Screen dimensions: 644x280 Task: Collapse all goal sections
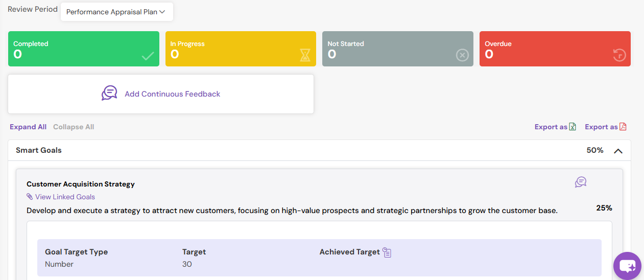74,127
